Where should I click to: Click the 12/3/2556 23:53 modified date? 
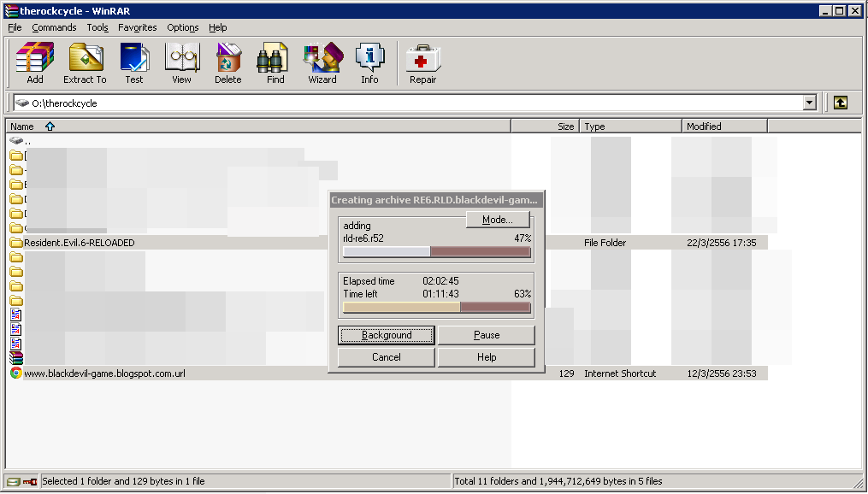click(721, 373)
